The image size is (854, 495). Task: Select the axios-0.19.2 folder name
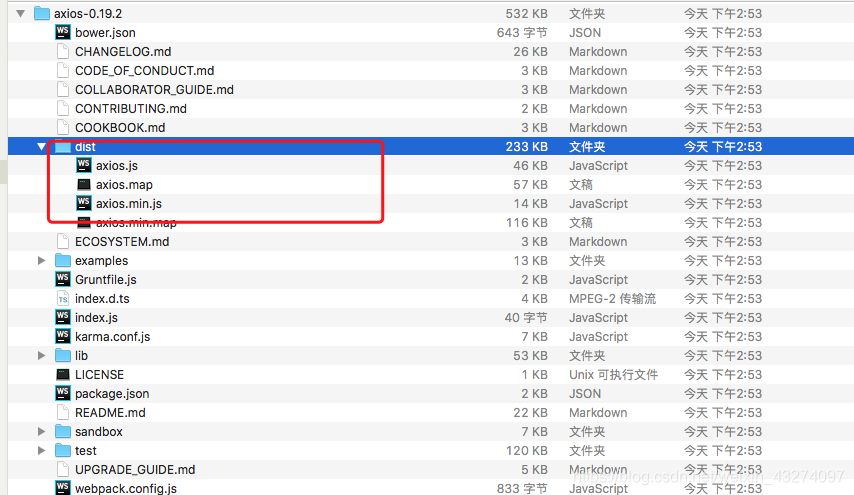tap(88, 14)
